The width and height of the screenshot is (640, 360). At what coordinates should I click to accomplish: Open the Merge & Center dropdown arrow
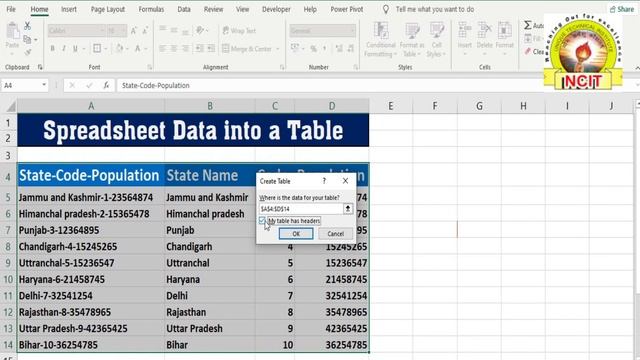click(278, 49)
